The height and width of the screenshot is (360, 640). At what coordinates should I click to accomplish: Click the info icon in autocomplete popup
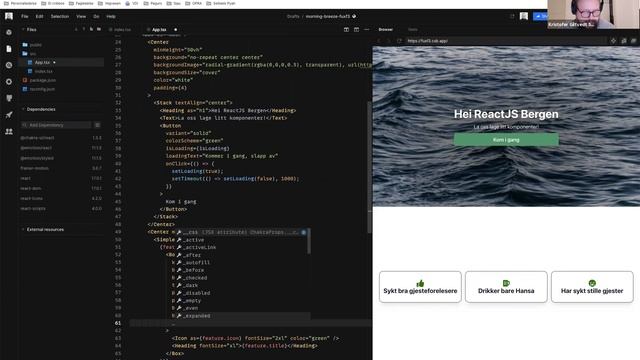(x=304, y=232)
